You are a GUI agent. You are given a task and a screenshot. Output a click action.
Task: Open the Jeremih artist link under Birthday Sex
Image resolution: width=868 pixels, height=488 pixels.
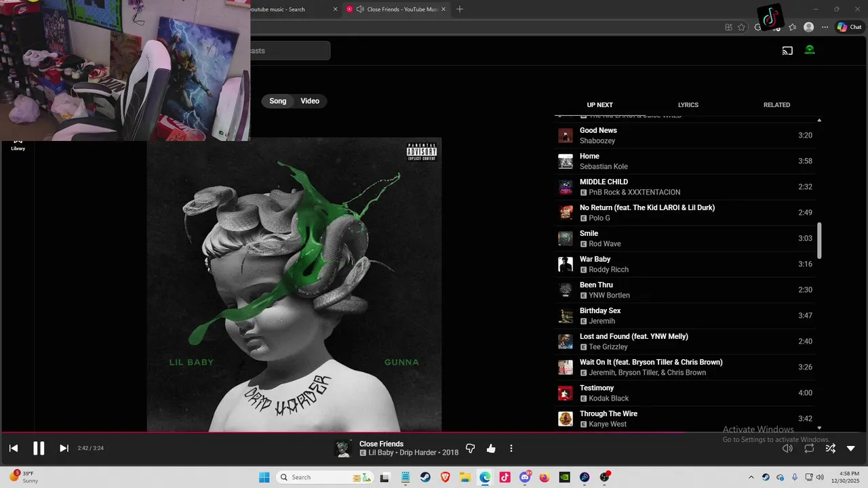pos(602,321)
